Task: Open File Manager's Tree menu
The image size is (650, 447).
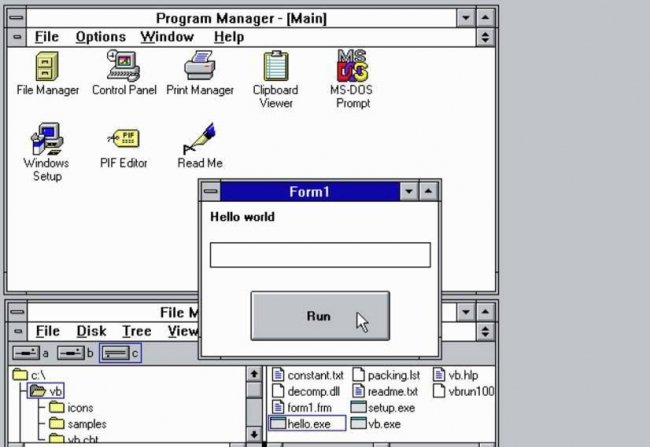Action: click(x=136, y=331)
